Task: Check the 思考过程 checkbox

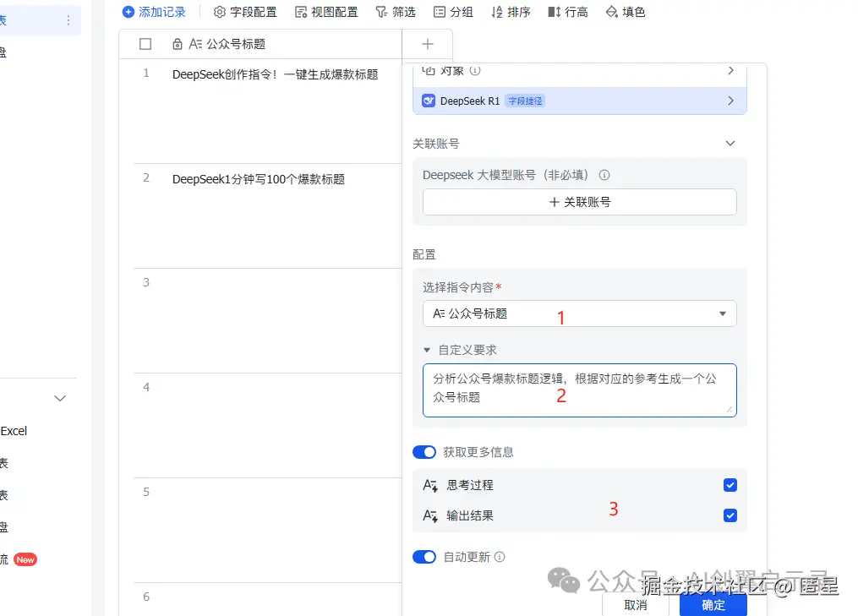Action: 730,484
